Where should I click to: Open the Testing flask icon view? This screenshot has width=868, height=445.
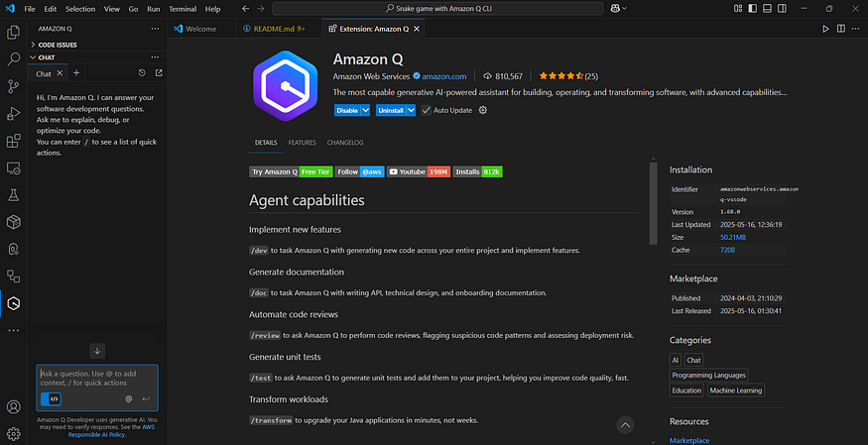pyautogui.click(x=13, y=194)
